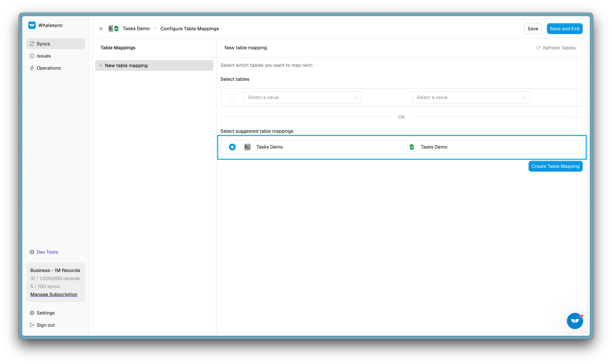This screenshot has width=612, height=364.
Task: Click the Notion icon beside Tasks Demo suggestion
Action: tap(247, 147)
